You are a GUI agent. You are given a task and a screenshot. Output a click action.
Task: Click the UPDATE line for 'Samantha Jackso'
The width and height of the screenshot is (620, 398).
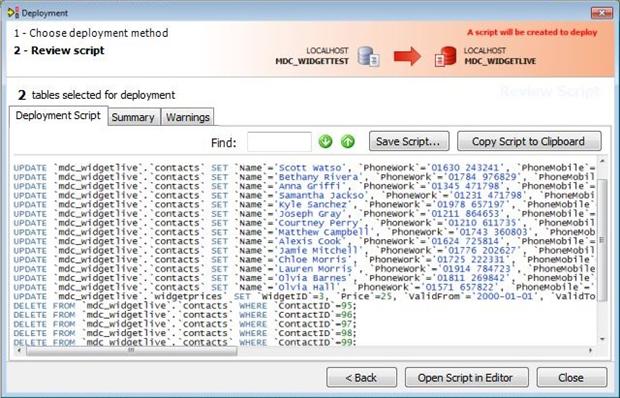[x=304, y=195]
